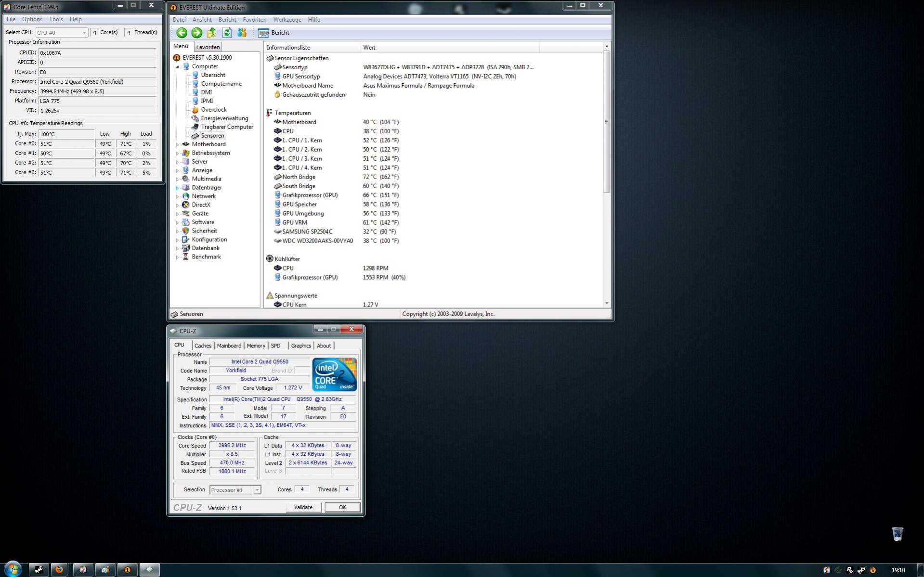Expand the Datenträger tree node
The height and width of the screenshot is (577, 924).
pyautogui.click(x=177, y=188)
